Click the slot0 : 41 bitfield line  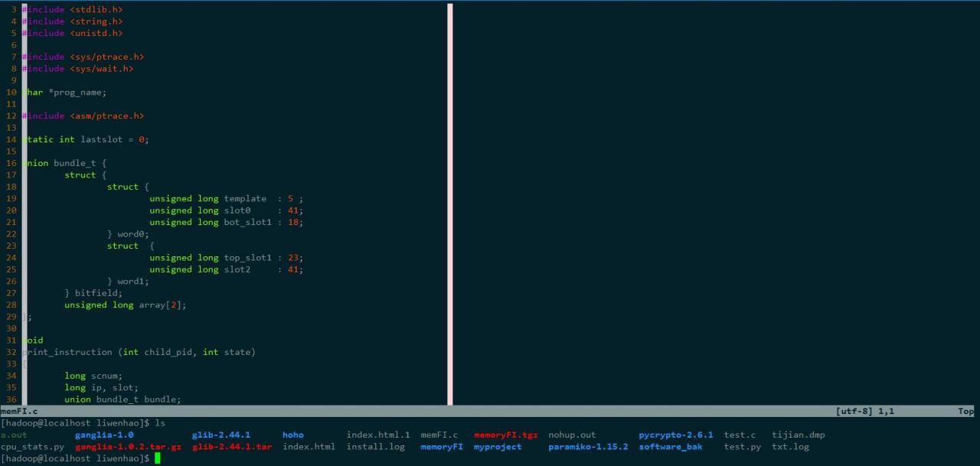[227, 210]
